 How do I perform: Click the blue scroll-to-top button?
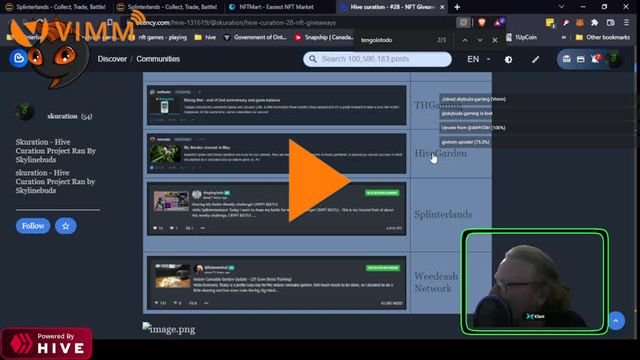pyautogui.click(x=616, y=321)
